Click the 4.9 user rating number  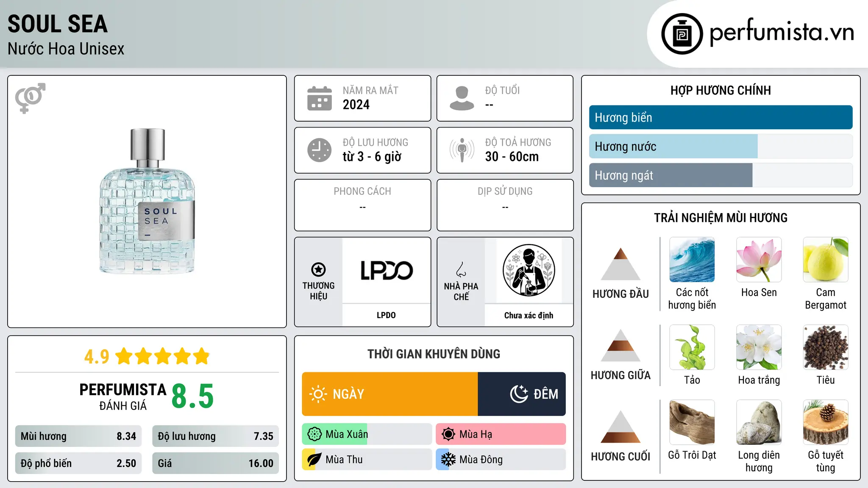97,357
